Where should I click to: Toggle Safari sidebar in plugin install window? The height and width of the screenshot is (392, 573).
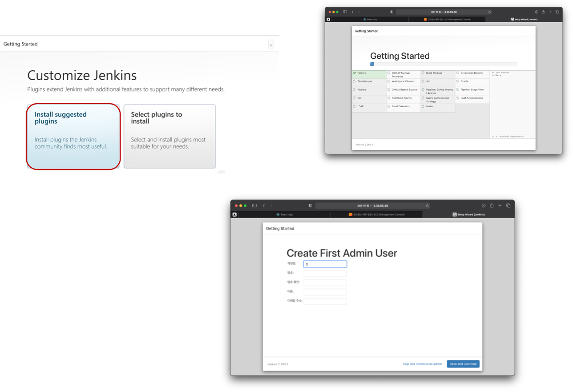[345, 12]
